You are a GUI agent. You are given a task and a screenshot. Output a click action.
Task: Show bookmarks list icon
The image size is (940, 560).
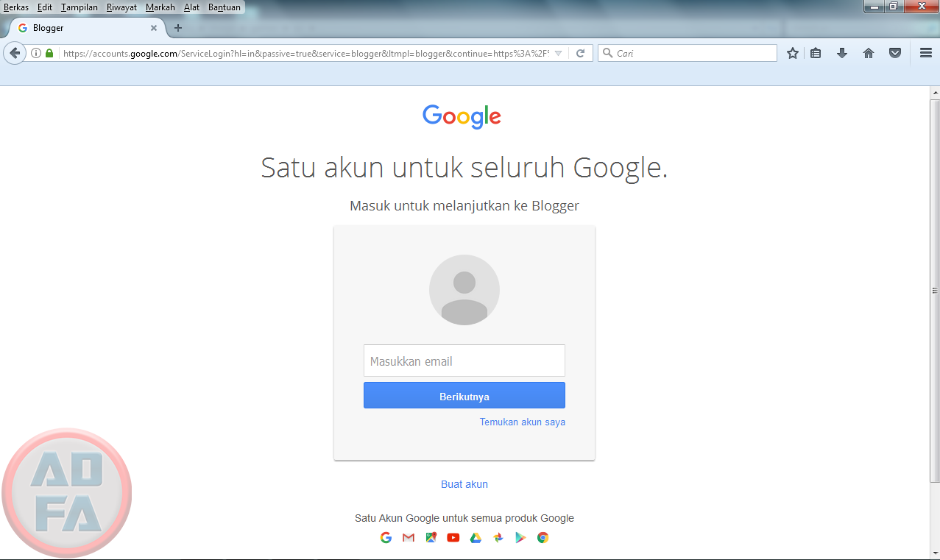[816, 53]
